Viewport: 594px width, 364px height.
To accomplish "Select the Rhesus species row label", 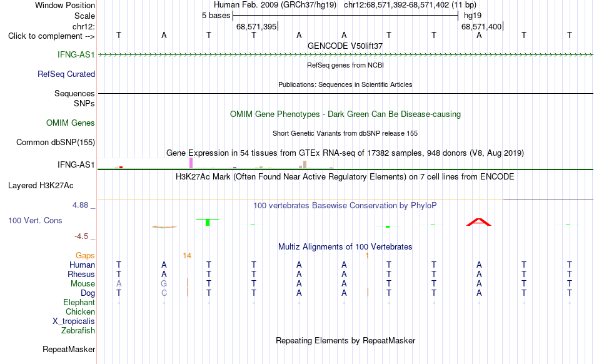I will (x=81, y=274).
